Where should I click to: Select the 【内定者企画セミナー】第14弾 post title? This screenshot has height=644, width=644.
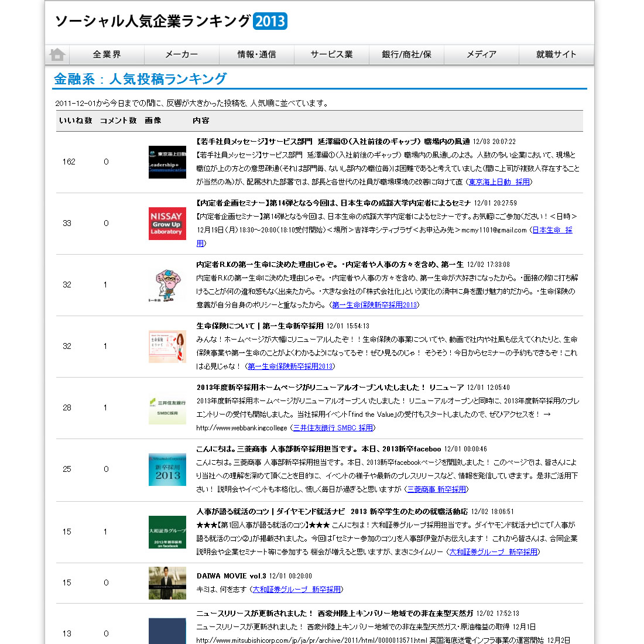tap(334, 203)
